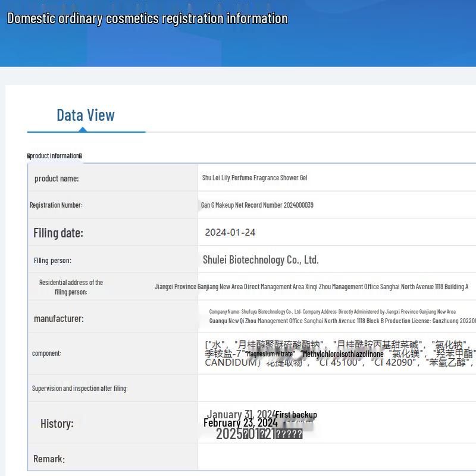Open the Data View tab
476x476 pixels.
click(86, 115)
